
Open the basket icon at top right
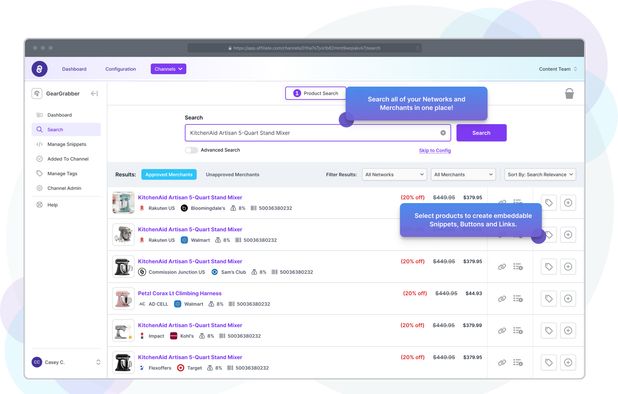(569, 94)
